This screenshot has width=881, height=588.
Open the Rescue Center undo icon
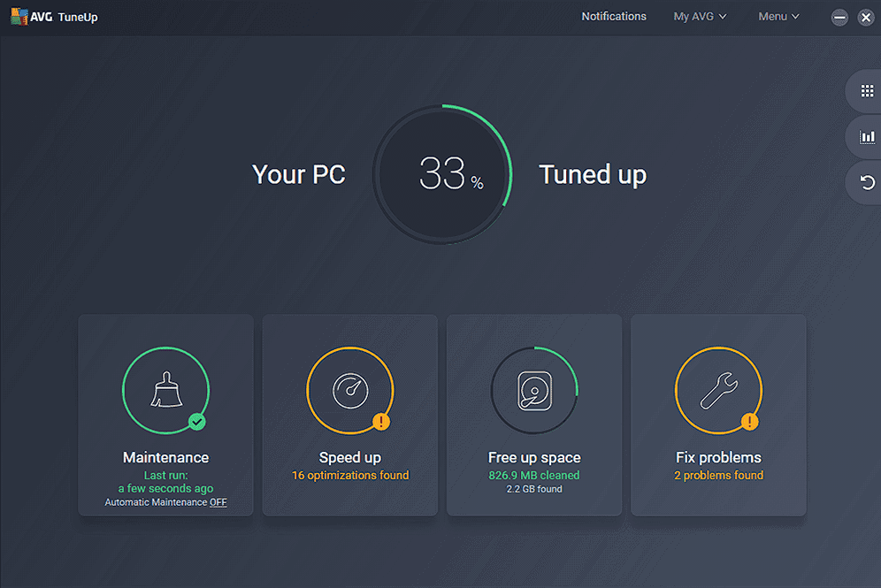(867, 182)
